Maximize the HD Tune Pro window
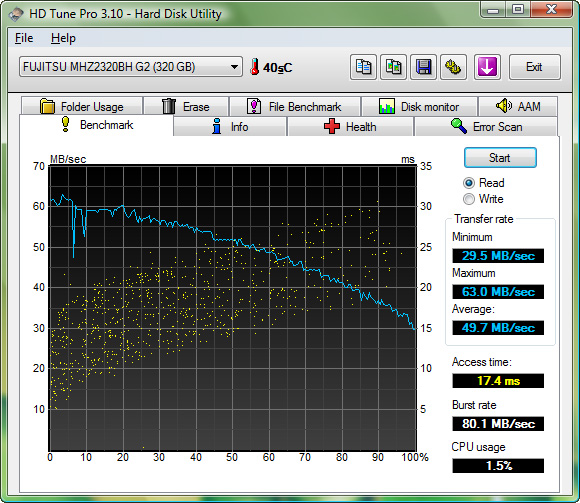The image size is (580, 503). (x=518, y=10)
